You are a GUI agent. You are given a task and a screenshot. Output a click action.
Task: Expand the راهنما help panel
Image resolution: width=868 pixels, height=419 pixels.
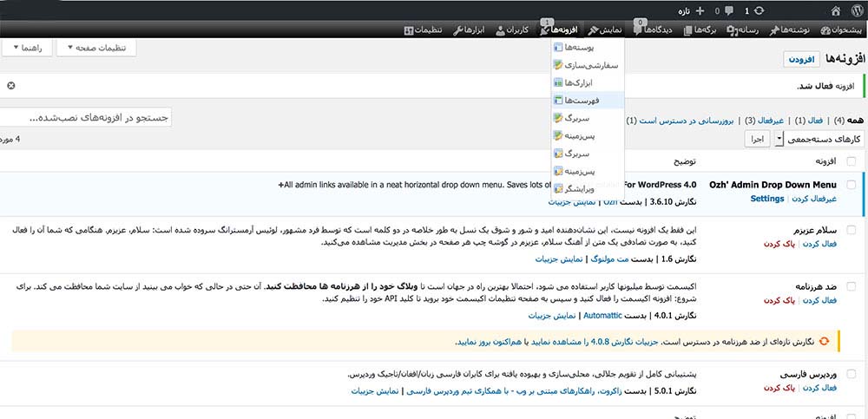tap(27, 48)
